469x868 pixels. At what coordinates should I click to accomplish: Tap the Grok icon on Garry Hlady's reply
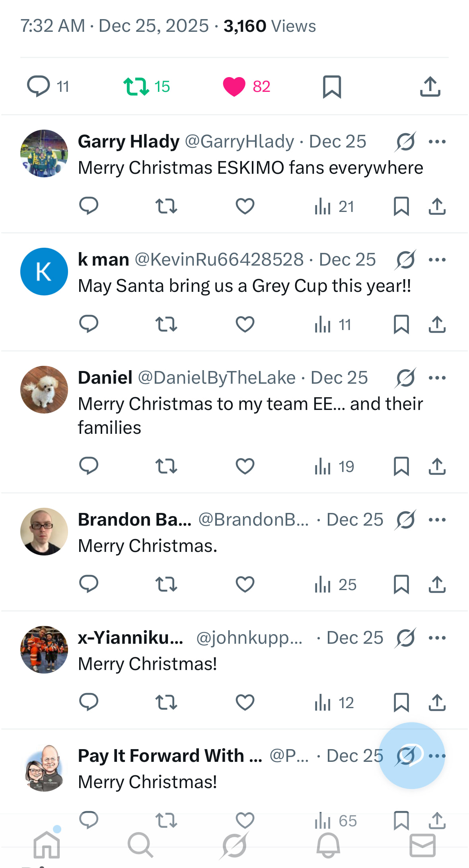(x=405, y=142)
